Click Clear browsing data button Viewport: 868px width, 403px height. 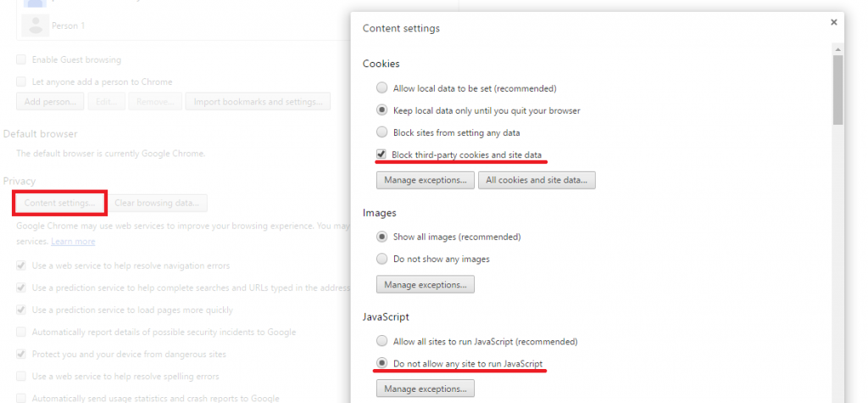[157, 203]
